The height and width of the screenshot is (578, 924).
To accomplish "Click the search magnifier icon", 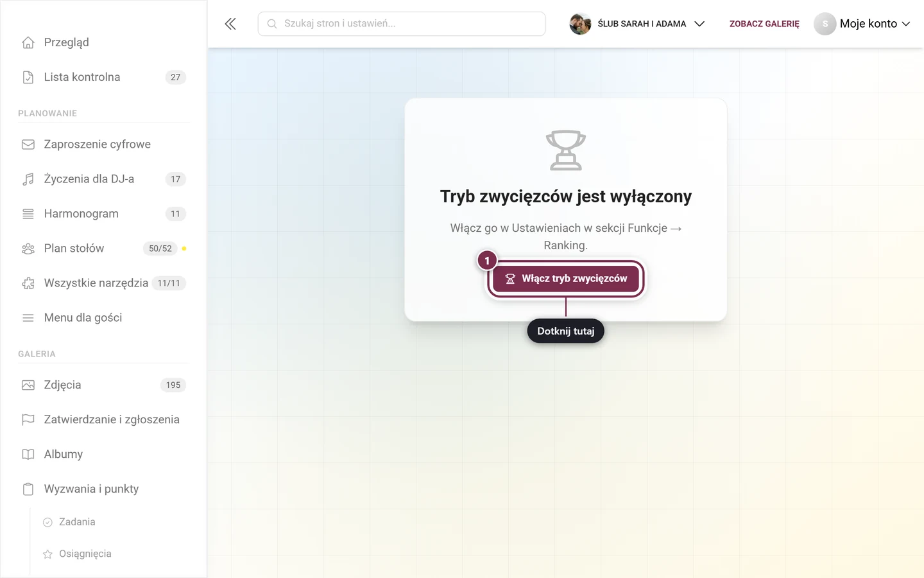I will click(272, 24).
